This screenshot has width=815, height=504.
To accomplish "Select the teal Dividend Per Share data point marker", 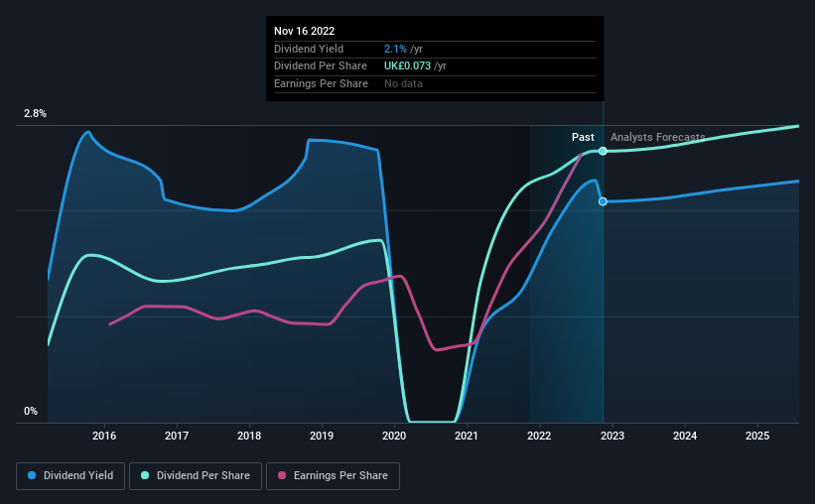I will click(x=603, y=151).
